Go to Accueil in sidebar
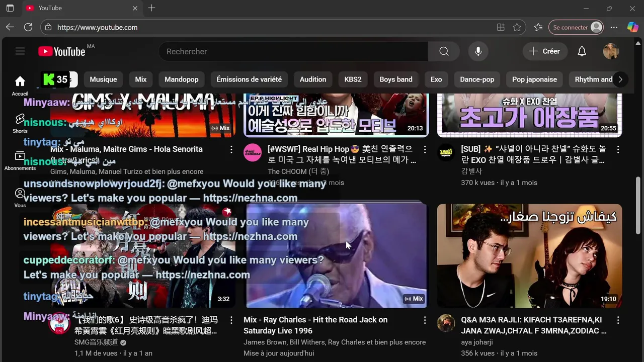Image resolution: width=644 pixels, height=362 pixels. pyautogui.click(x=20, y=84)
